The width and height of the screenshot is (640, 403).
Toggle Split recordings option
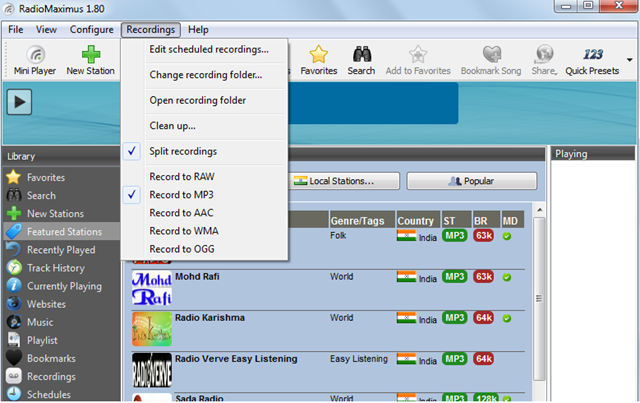(x=204, y=151)
